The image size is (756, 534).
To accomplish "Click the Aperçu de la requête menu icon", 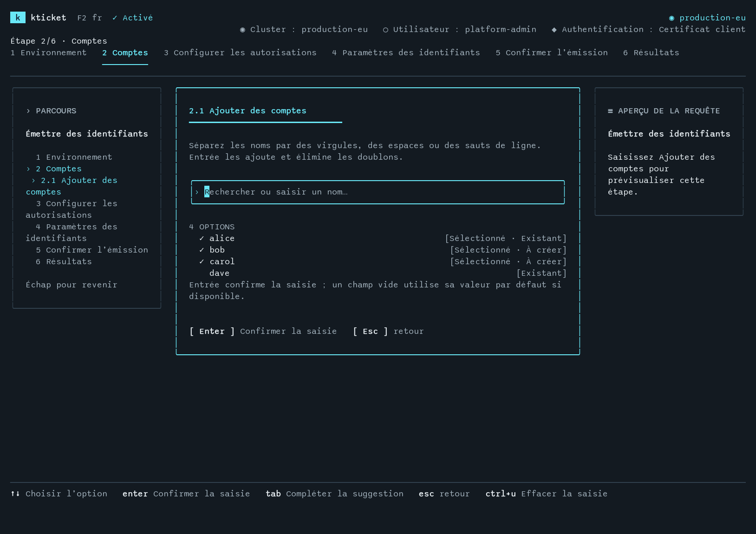I will point(610,111).
